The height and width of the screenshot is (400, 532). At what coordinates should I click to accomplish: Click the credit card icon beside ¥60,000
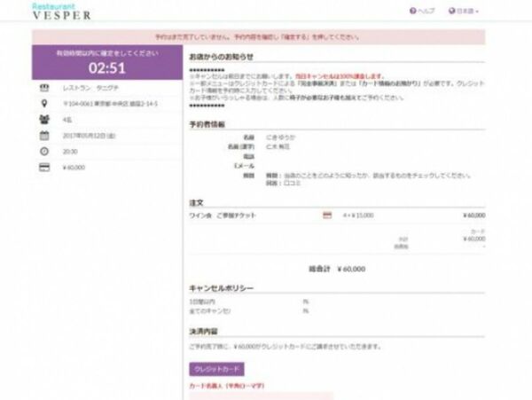44,166
